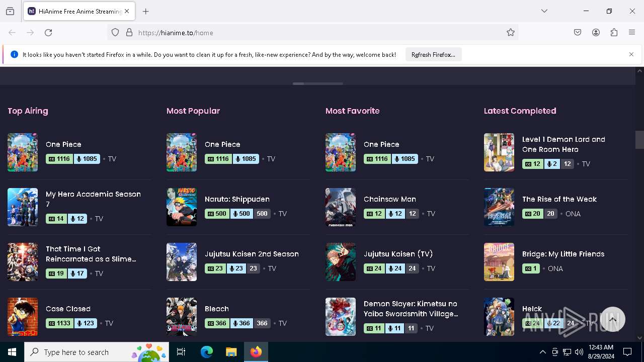Open One Piece under Most Popular
The image size is (644, 362).
(x=222, y=144)
